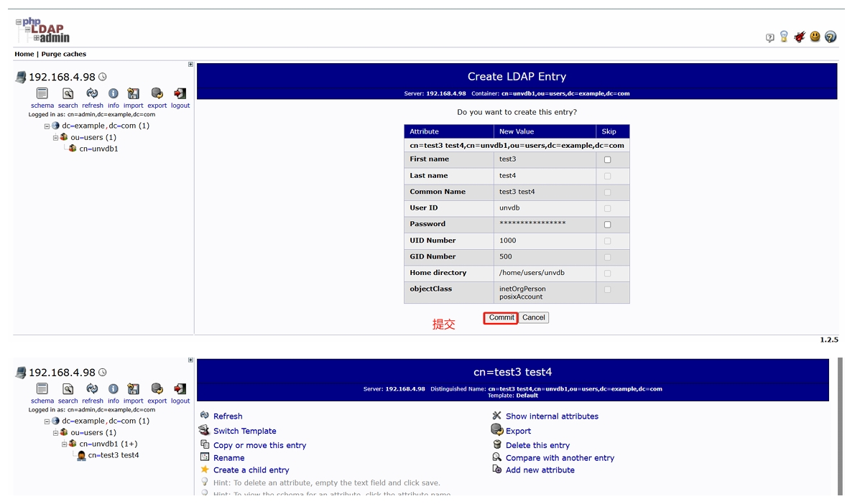The image size is (860, 504).
Task: Click Purge caches in the top menu
Action: coord(63,54)
